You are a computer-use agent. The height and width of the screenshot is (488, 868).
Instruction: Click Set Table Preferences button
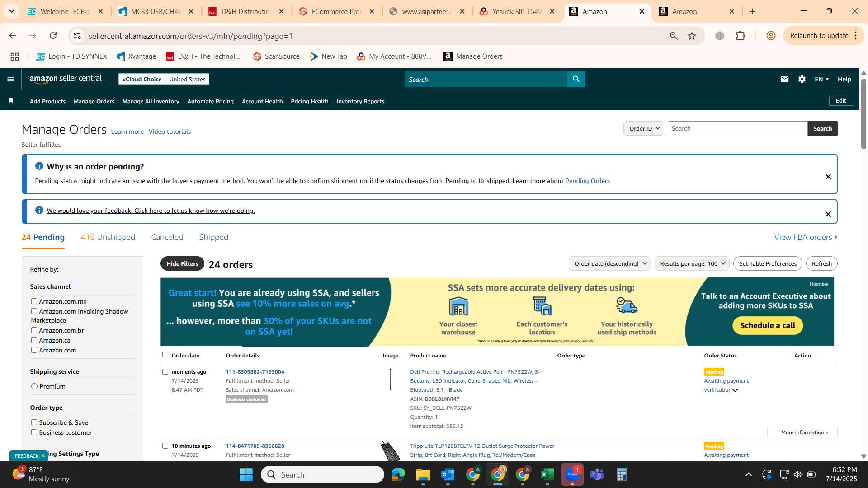coord(768,263)
